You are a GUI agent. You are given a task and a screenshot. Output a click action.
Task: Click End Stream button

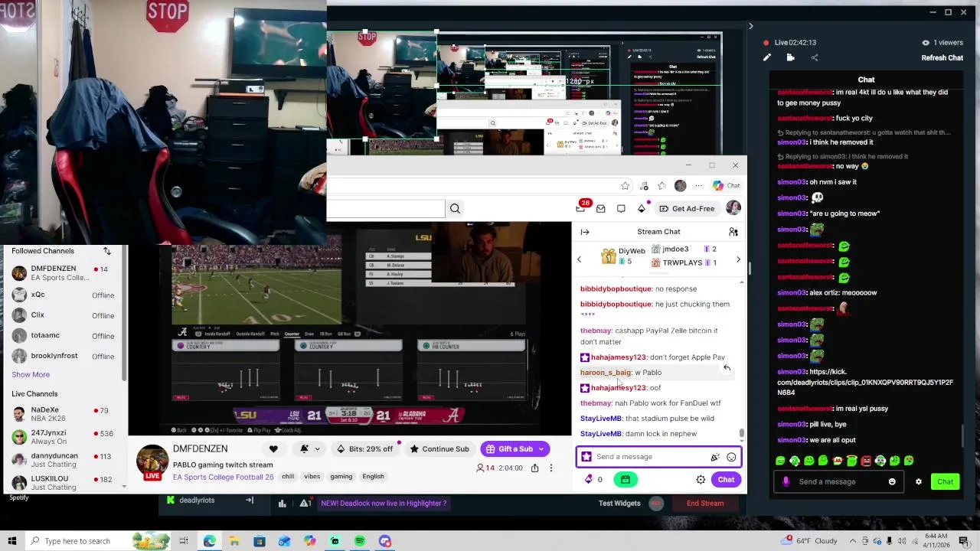705,503
